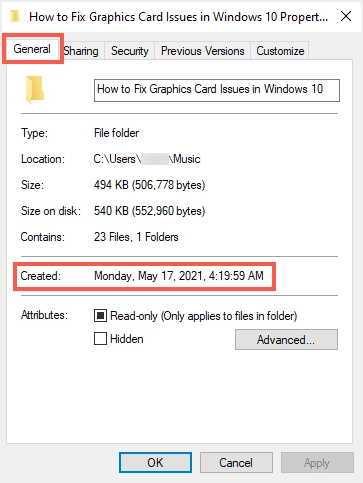The width and height of the screenshot is (363, 483).
Task: Confirm with the OK button
Action: [155, 463]
